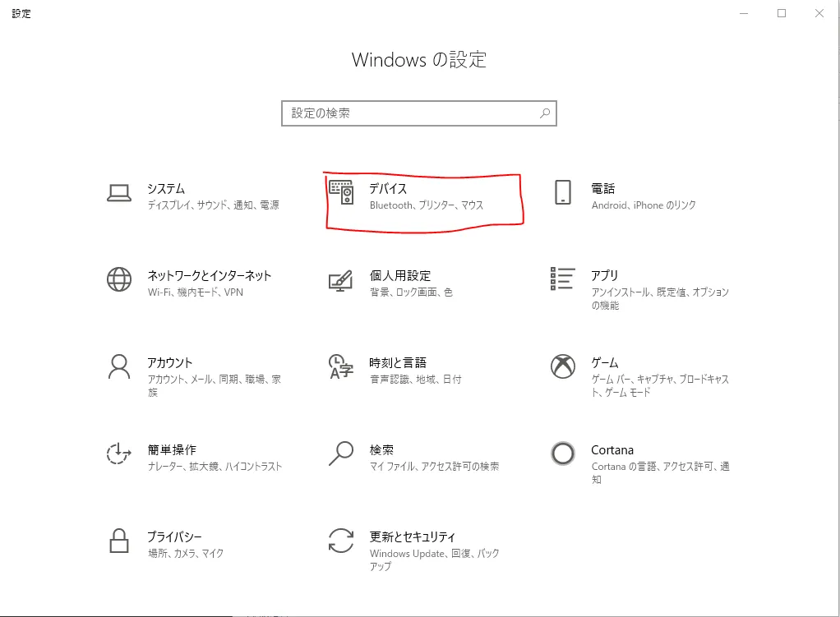Open the 個人用設定 monitor with pen icon
Viewport: 840px width, 617px height.
click(341, 280)
